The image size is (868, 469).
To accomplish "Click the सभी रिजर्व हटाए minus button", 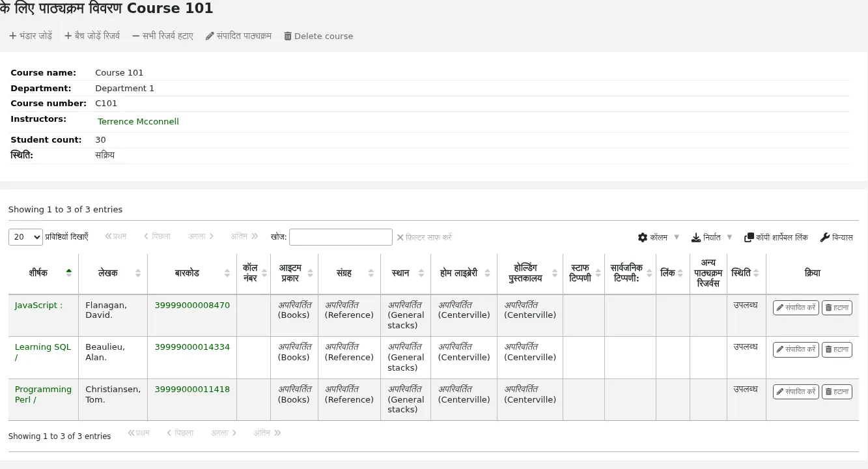I will (x=163, y=36).
